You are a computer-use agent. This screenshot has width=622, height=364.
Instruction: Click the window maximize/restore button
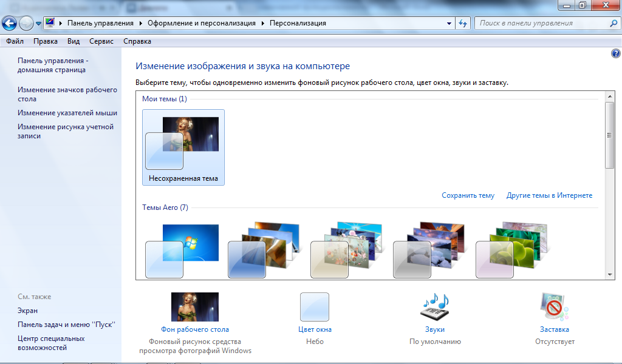(x=583, y=5)
